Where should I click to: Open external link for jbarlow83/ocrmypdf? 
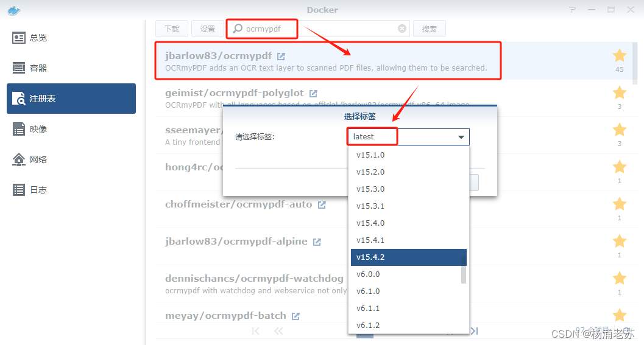pos(281,56)
